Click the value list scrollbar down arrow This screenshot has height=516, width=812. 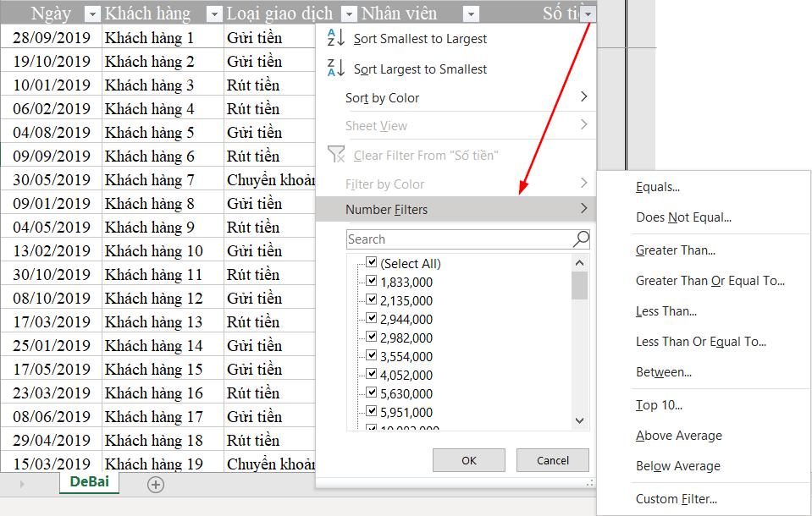point(579,420)
